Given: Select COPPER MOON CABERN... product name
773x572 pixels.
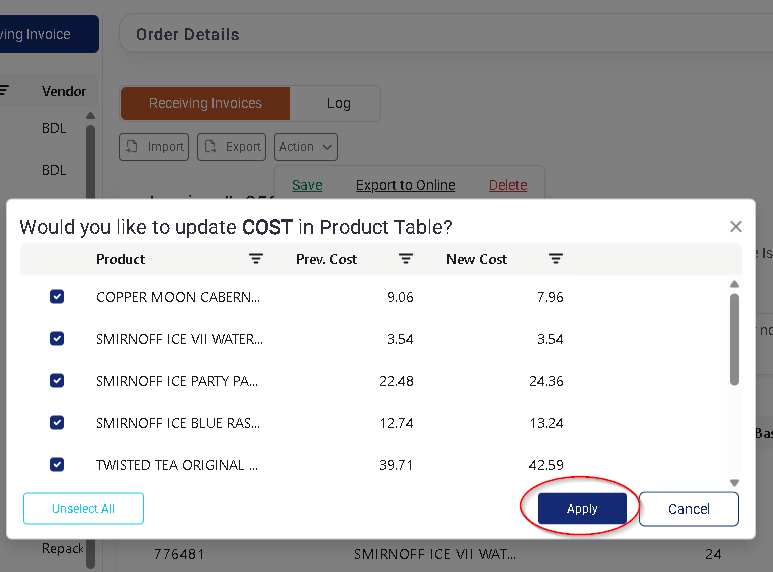Looking at the screenshot, I should 178,297.
